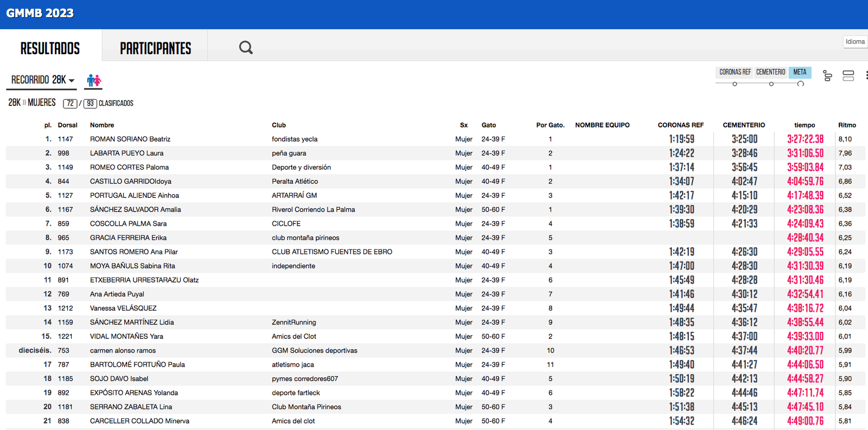Click the MUJERES breadcrumb category

pyautogui.click(x=41, y=102)
